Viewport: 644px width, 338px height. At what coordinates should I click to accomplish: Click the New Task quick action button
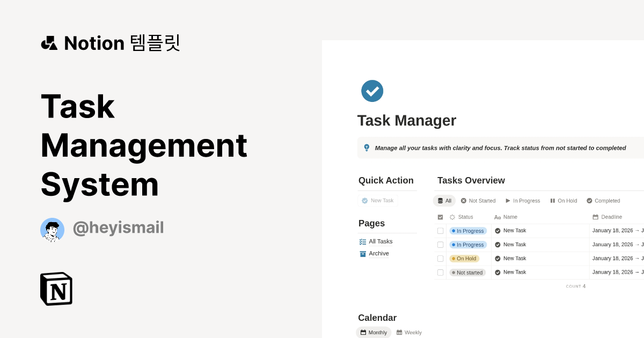click(378, 200)
